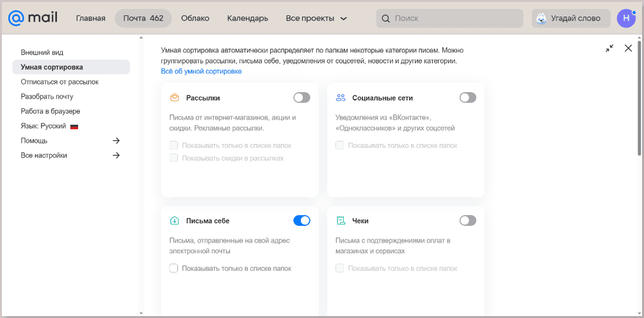Image resolution: width=644 pixels, height=318 pixels.
Task: Click the Угадай слово mascot icon
Action: [x=542, y=19]
